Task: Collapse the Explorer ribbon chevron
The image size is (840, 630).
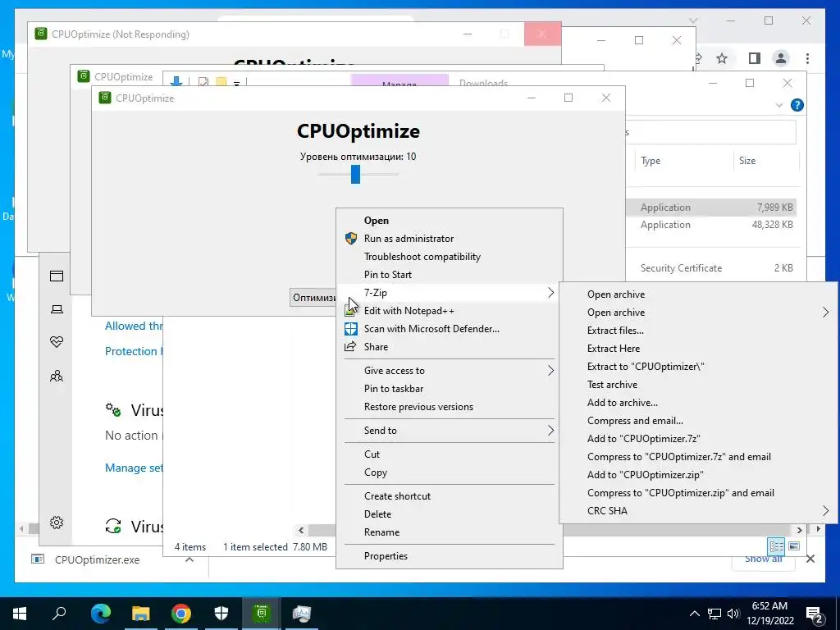Action: click(x=779, y=105)
